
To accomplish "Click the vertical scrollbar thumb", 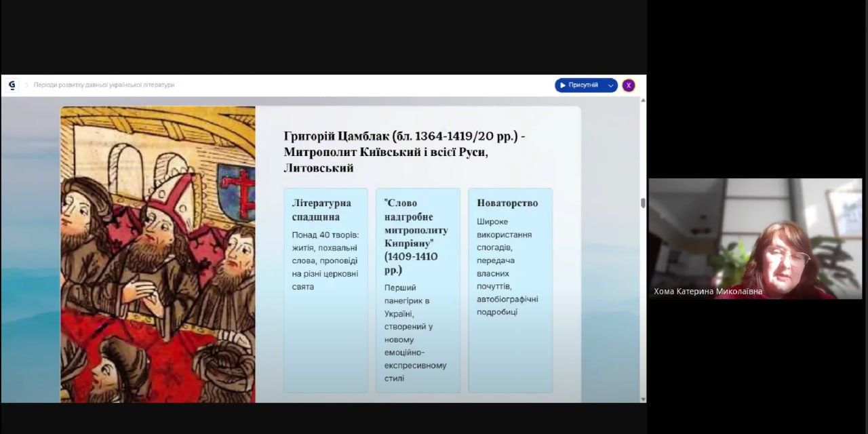I will click(643, 203).
